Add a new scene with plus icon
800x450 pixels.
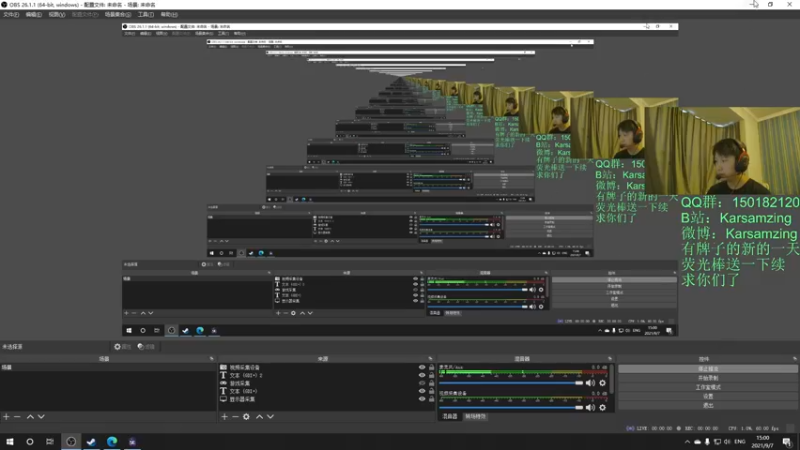tap(6, 417)
